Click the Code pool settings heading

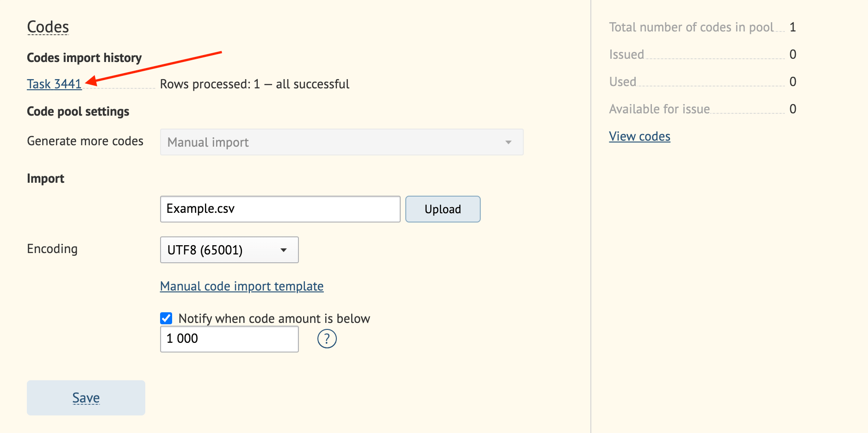[78, 111]
